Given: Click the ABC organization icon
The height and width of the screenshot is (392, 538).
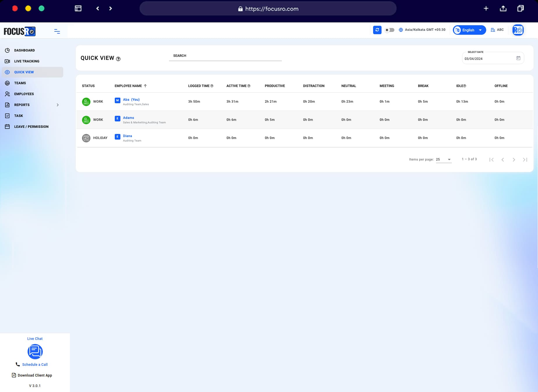Looking at the screenshot, I should [x=493, y=30].
